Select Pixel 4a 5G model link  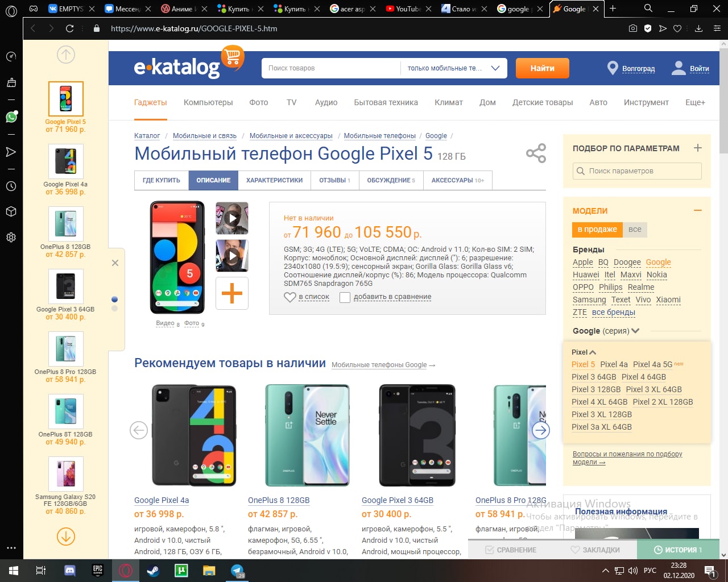(652, 364)
